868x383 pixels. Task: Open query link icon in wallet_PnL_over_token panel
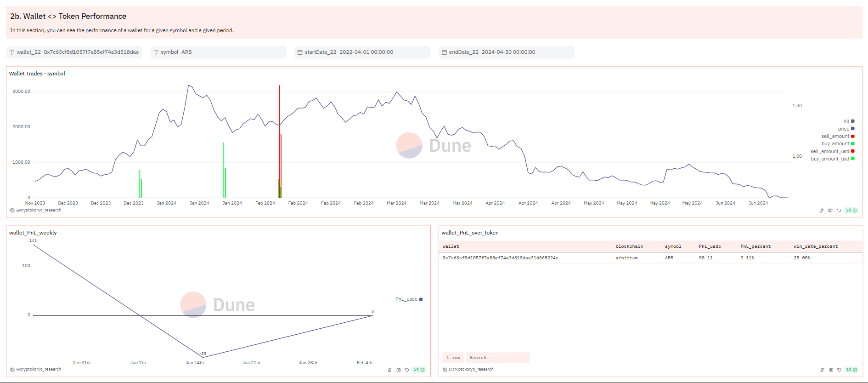point(822,370)
